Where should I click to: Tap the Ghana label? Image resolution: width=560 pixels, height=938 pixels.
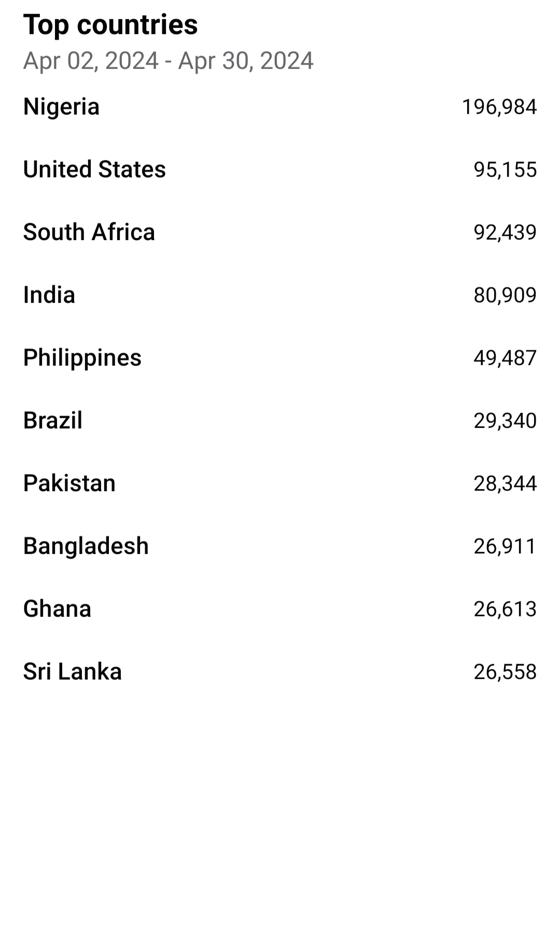click(x=57, y=609)
